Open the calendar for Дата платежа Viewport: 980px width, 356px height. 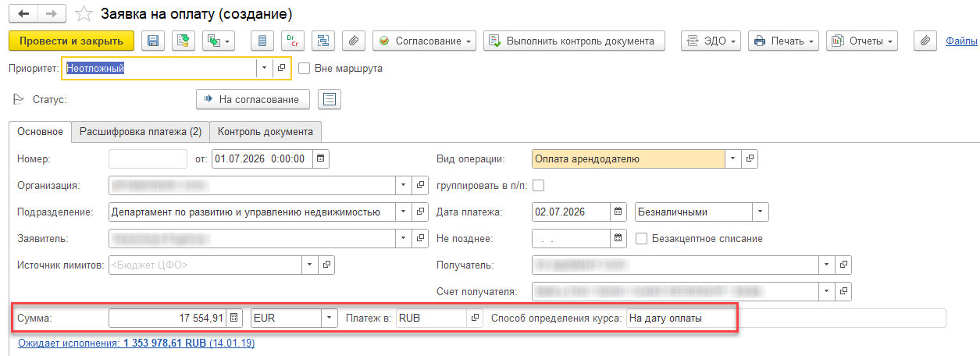click(618, 212)
